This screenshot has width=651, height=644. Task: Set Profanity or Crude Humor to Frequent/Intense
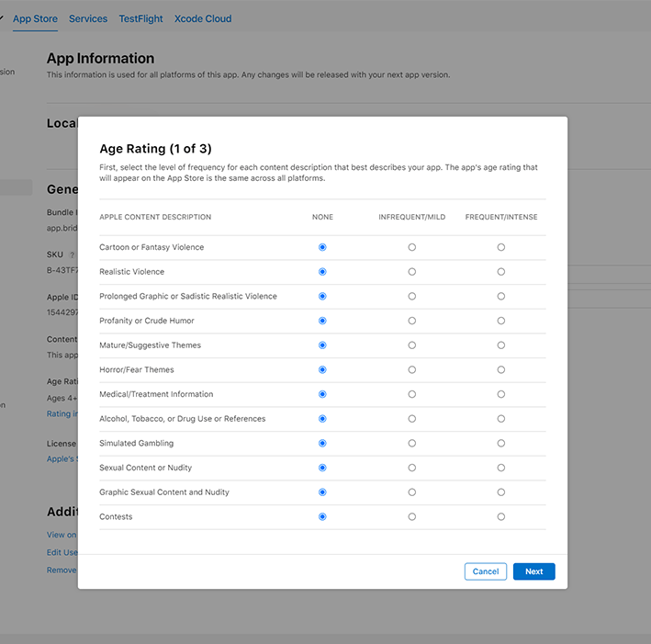(x=501, y=321)
